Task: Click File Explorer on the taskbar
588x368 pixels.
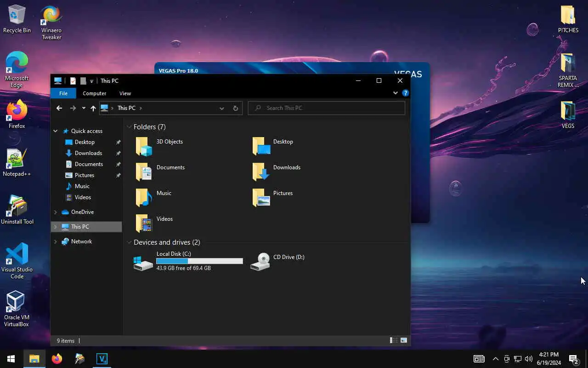Action: click(34, 359)
